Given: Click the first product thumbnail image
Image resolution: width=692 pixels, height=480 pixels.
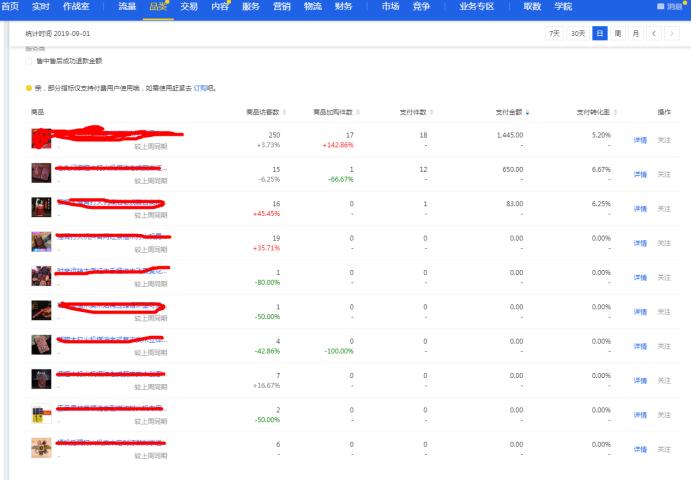Looking at the screenshot, I should click(41, 138).
